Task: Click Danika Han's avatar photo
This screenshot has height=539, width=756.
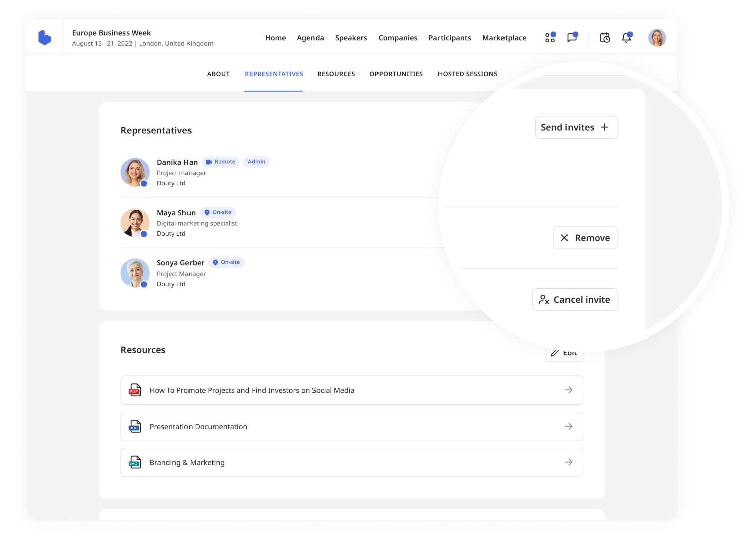Action: click(x=135, y=172)
